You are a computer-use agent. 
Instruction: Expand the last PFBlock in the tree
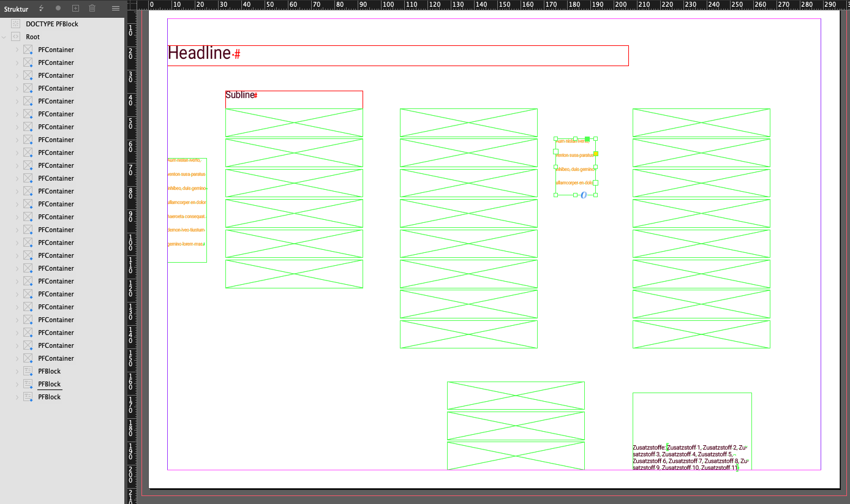17,397
